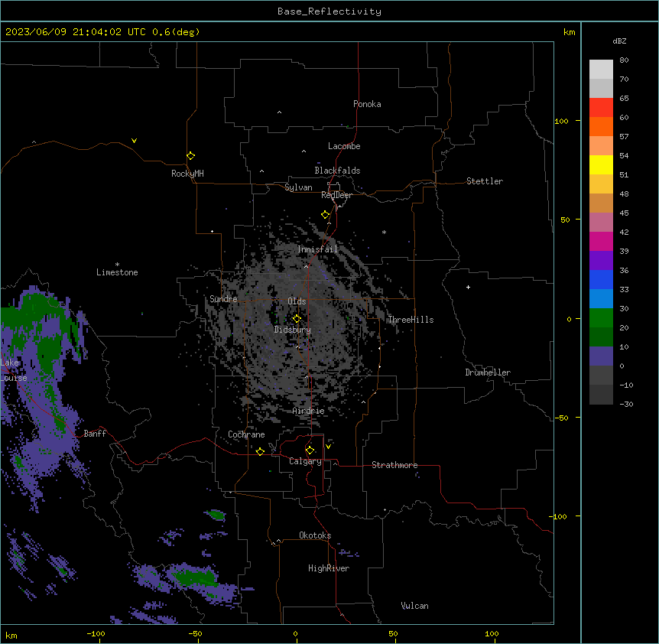Select the Lacombe city label
The width and height of the screenshot is (659, 644).
click(x=344, y=146)
